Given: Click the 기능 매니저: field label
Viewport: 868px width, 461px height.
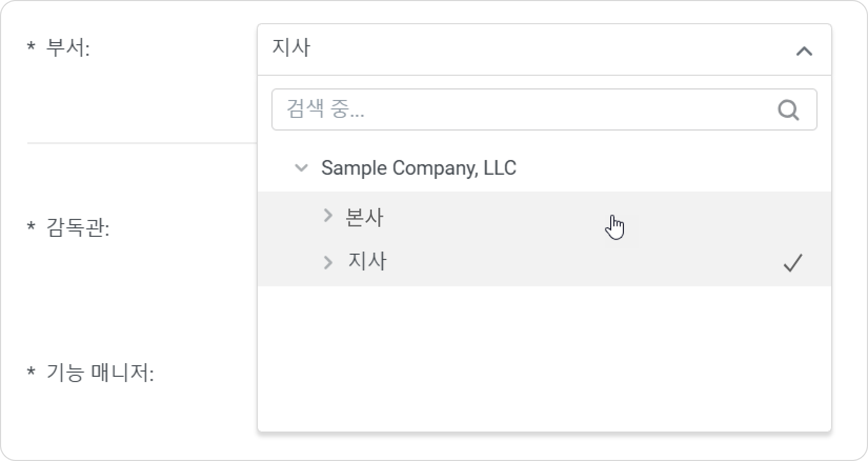Looking at the screenshot, I should [x=100, y=373].
